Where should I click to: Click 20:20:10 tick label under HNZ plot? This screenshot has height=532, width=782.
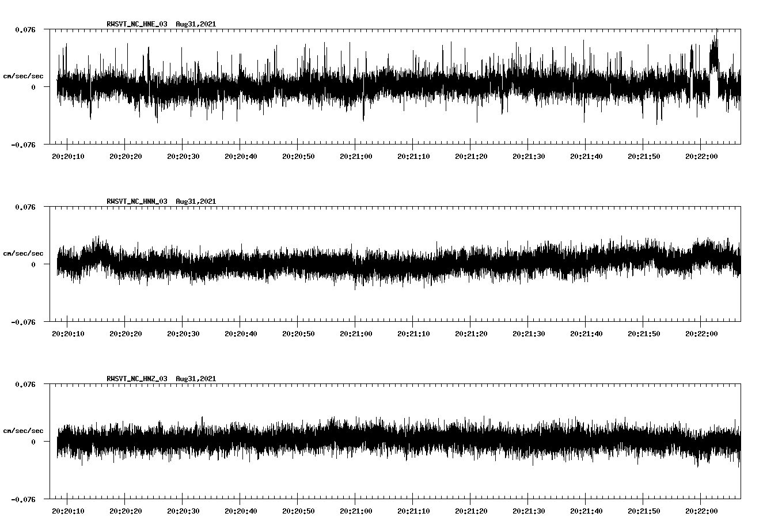point(67,511)
